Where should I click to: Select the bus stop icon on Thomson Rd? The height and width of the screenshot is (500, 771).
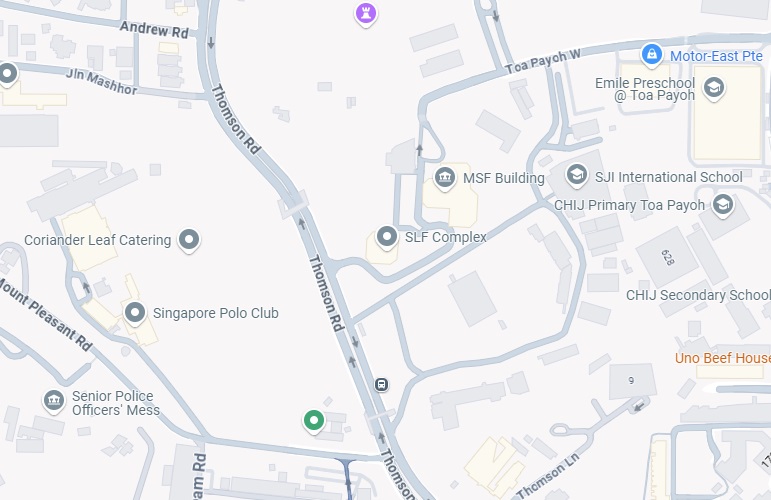[x=382, y=384]
